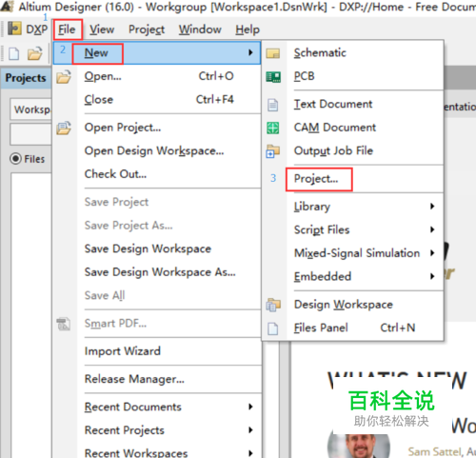
Task: Expand the Script Files submenu arrow
Action: click(x=432, y=229)
